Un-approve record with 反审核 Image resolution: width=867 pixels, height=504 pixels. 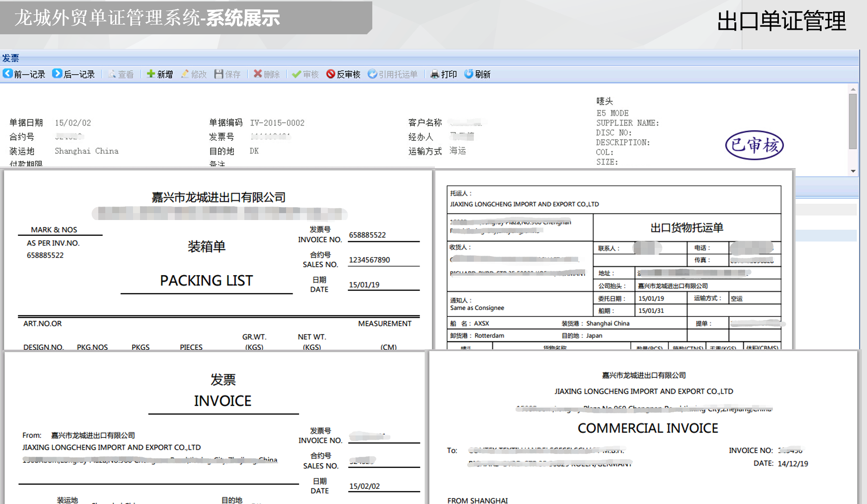pyautogui.click(x=343, y=74)
